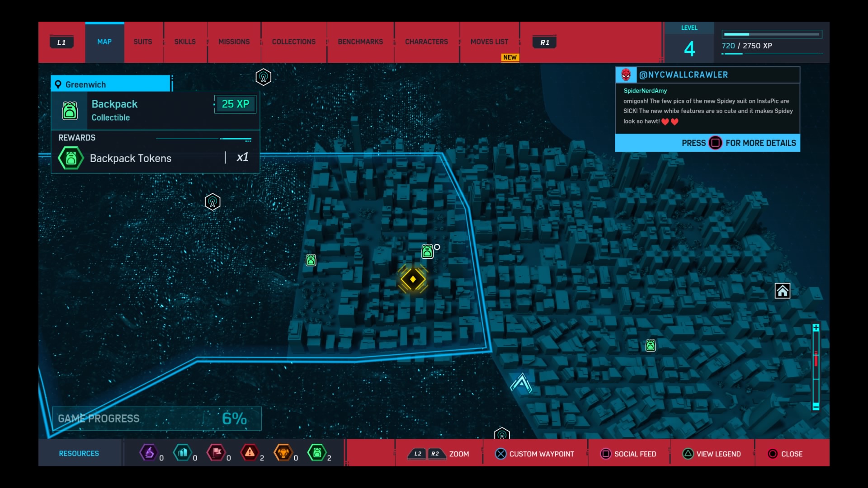This screenshot has height=488, width=868.
Task: Click the red crime token warning icon
Action: coord(250,452)
